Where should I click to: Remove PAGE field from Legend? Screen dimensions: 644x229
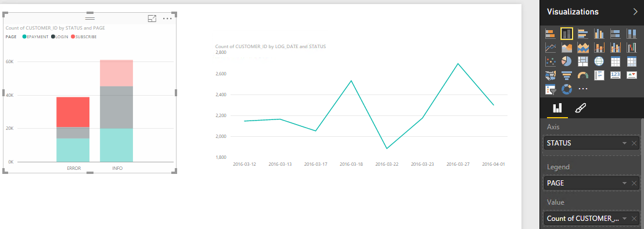[634, 183]
